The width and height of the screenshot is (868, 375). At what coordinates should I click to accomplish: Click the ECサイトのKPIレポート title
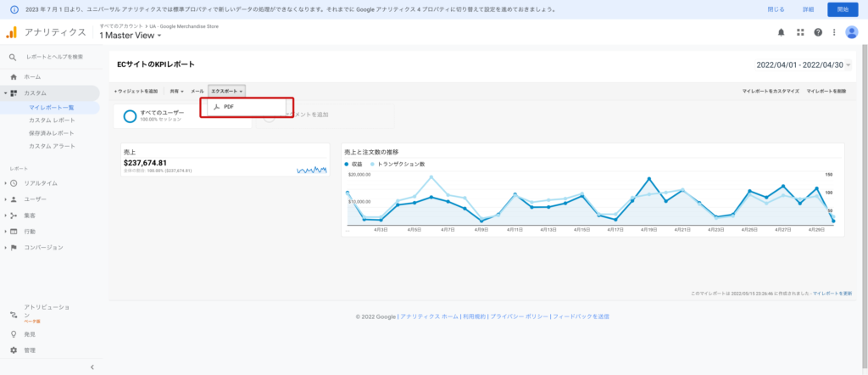coord(156,64)
